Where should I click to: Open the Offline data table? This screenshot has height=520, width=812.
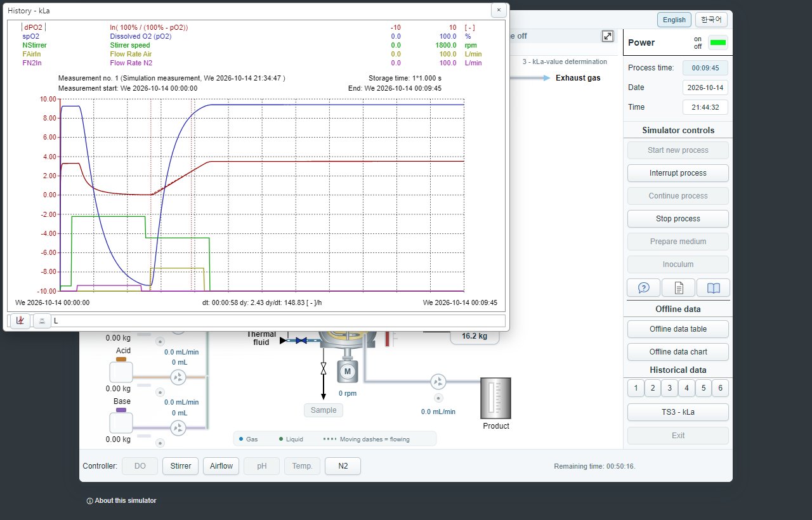click(x=678, y=329)
